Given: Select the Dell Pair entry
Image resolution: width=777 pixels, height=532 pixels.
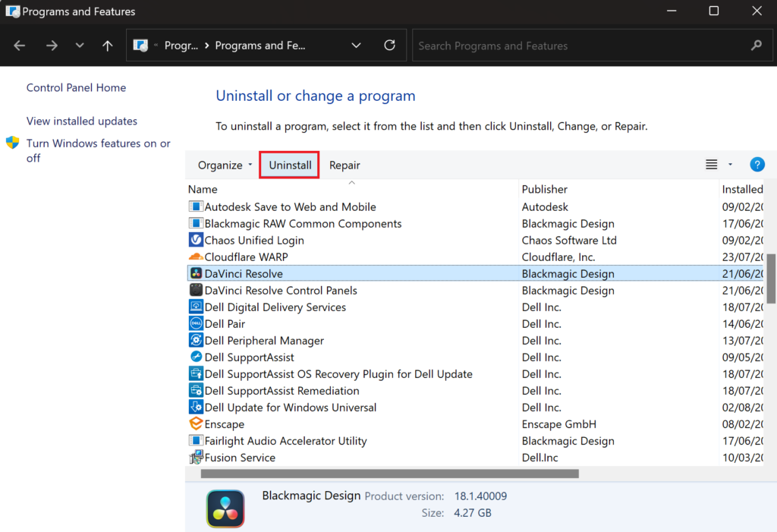Looking at the screenshot, I should point(225,324).
